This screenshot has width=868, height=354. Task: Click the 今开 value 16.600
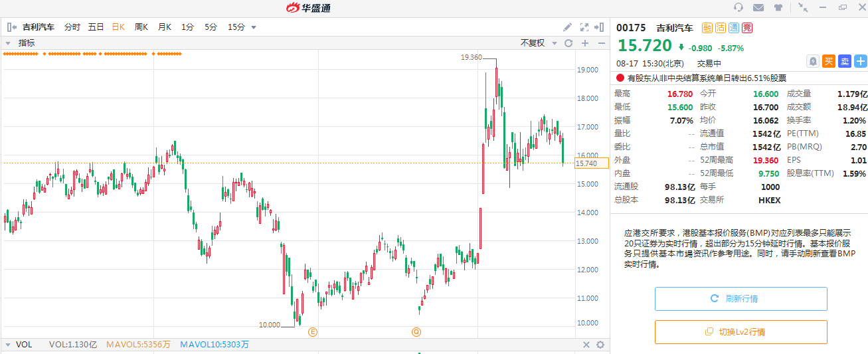pyautogui.click(x=766, y=94)
